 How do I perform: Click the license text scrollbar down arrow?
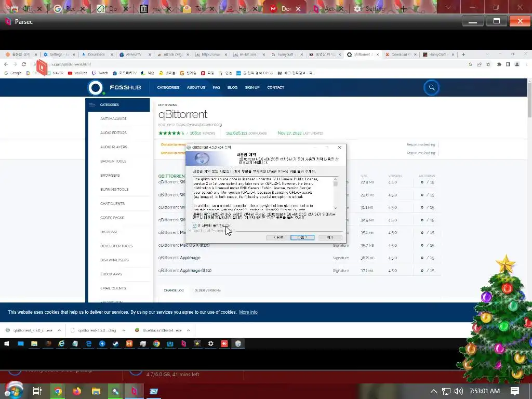[335, 208]
